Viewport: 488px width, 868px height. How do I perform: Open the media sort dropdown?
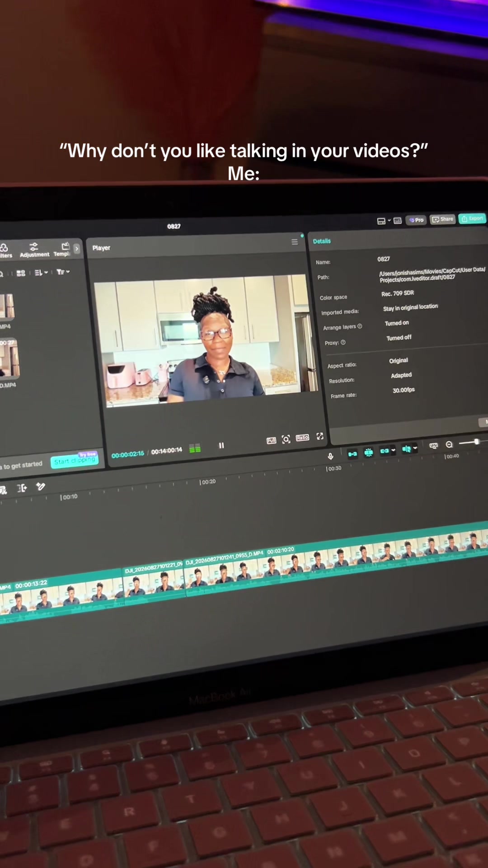click(x=41, y=273)
